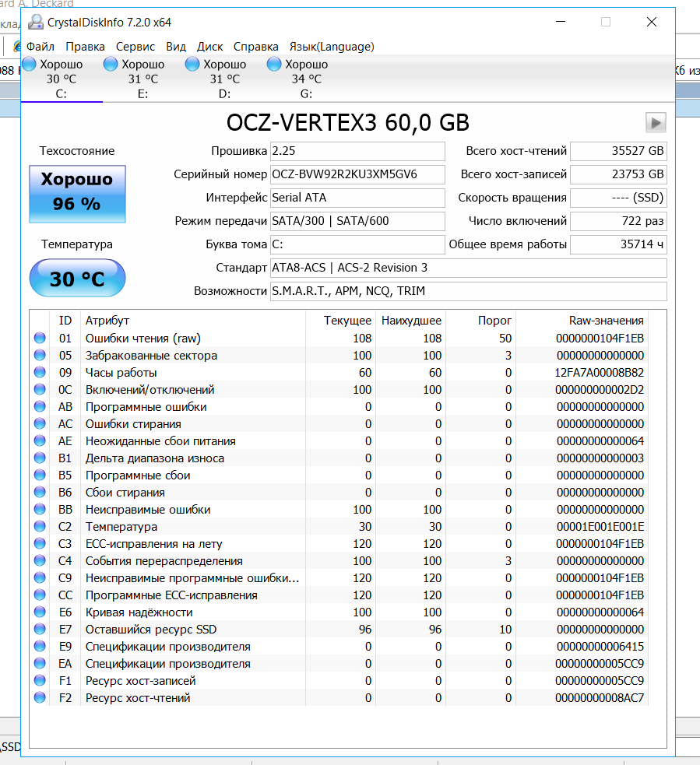Screen dimensions: 700x765
Task: Click status icon for attribute AC row
Action: (40, 423)
